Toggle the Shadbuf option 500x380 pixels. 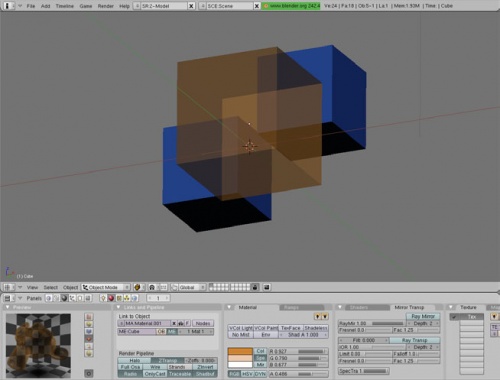click(x=205, y=374)
